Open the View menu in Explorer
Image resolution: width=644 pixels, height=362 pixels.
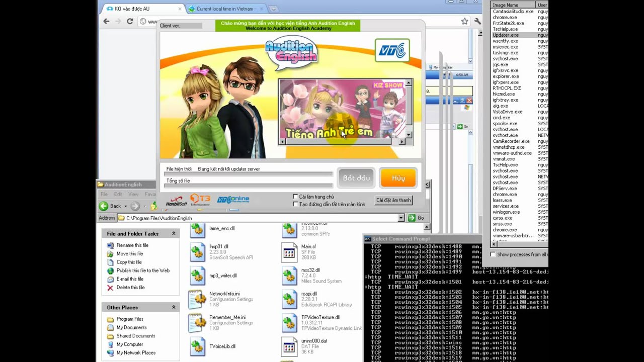point(133,194)
